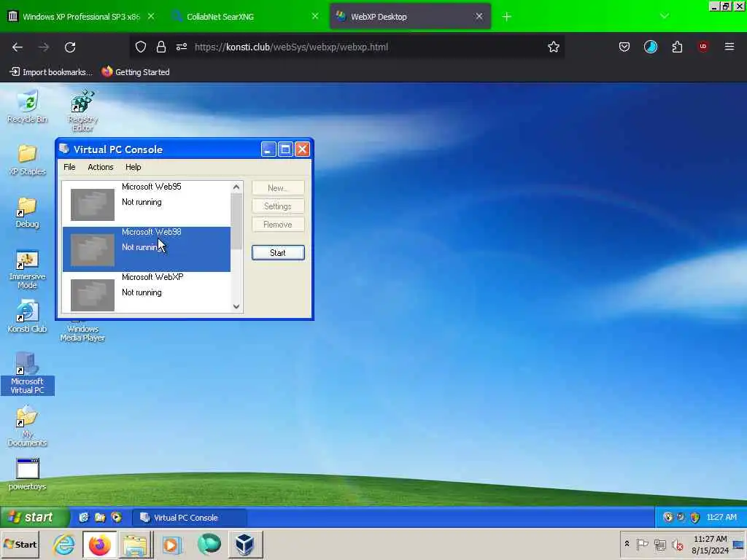The width and height of the screenshot is (747, 560).
Task: Click the uBlock Origin toolbar icon
Action: (703, 47)
